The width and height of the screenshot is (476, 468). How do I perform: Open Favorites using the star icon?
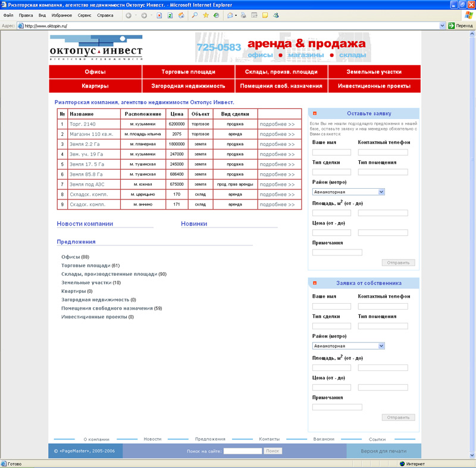[206, 15]
